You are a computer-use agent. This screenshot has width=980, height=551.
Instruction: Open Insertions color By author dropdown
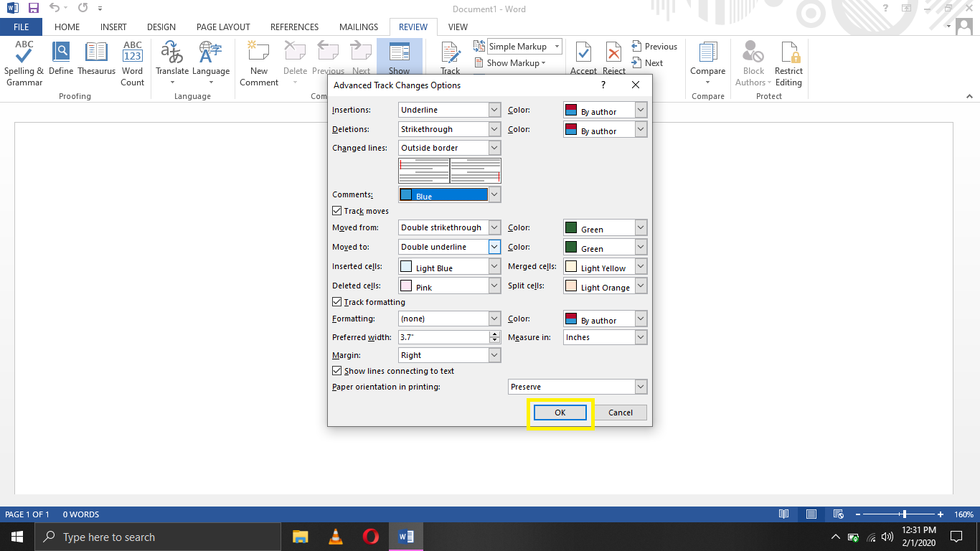coord(641,110)
